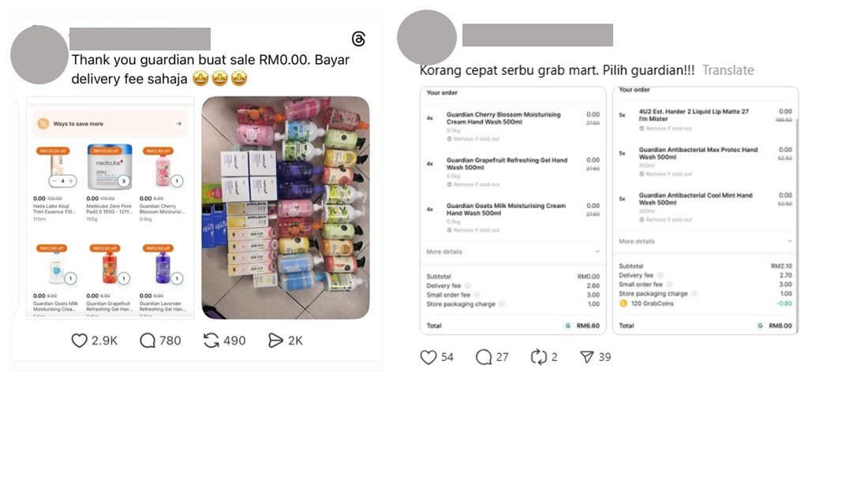Screen dimensions: 868x488
Task: Open the Ways to save more banner
Action: click(110, 124)
